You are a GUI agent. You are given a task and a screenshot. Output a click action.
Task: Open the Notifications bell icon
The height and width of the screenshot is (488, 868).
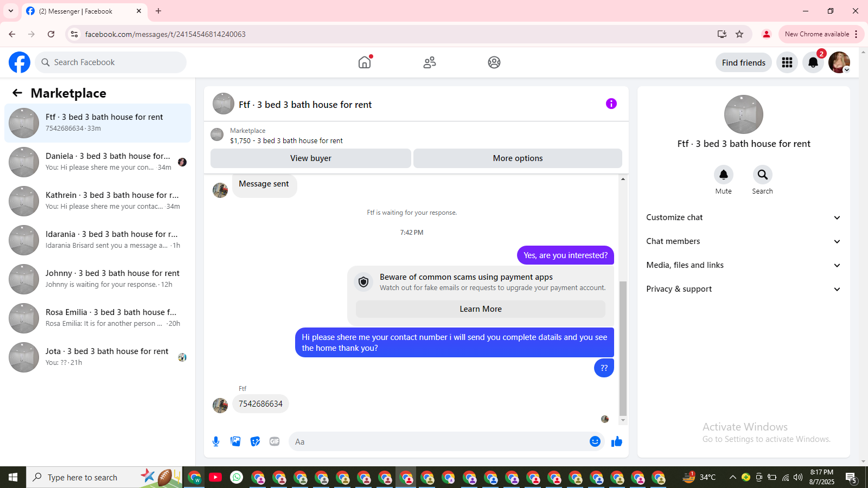813,62
